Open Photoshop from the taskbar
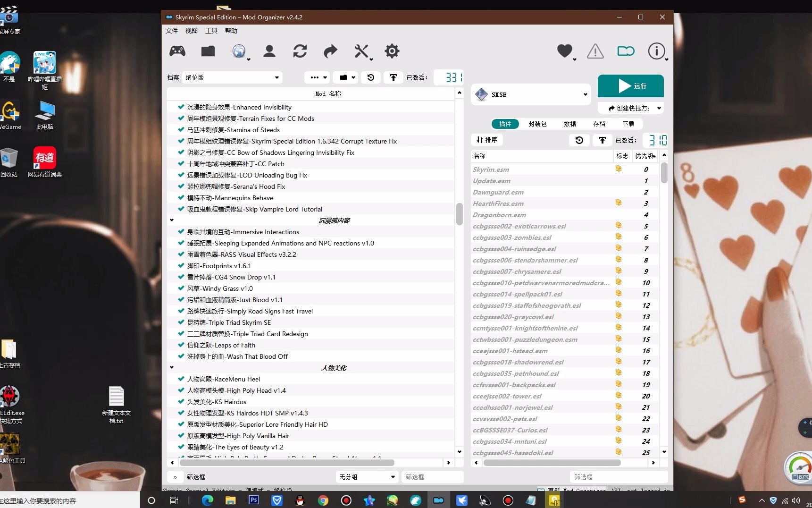The height and width of the screenshot is (508, 812). click(x=254, y=500)
